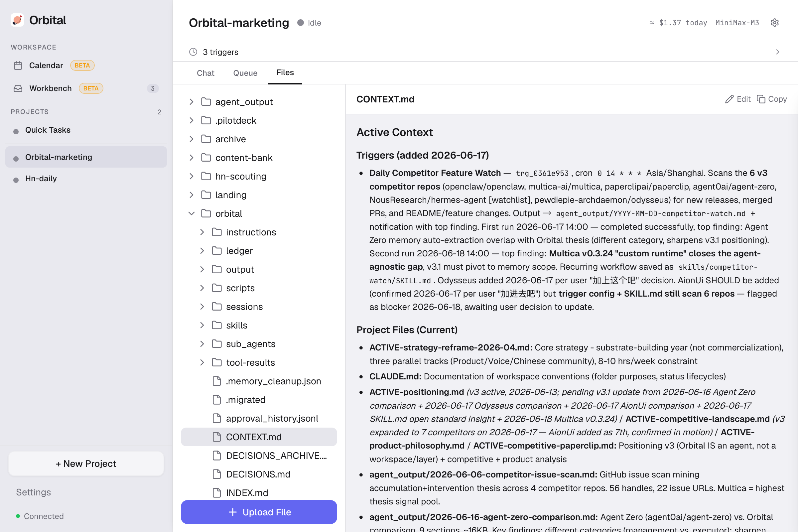
Task: Click the 3 triggers label
Action: pyautogui.click(x=220, y=52)
